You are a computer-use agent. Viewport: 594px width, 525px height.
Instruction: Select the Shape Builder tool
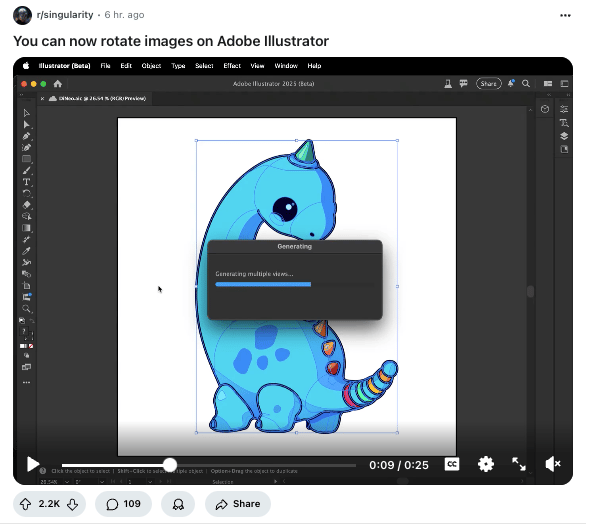point(27,216)
